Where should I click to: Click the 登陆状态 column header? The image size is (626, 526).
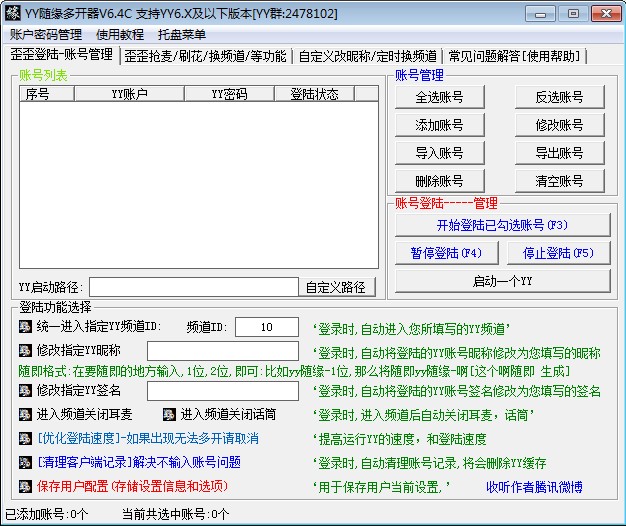(314, 94)
